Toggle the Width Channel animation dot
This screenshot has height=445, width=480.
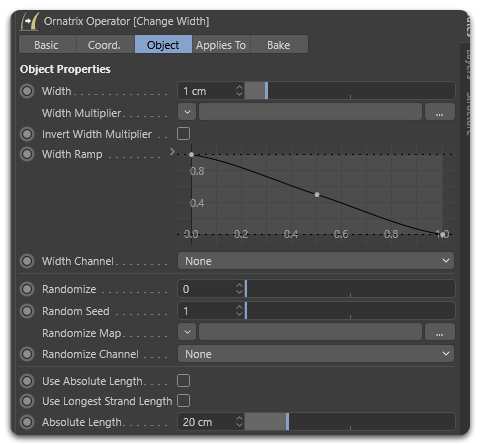click(27, 261)
